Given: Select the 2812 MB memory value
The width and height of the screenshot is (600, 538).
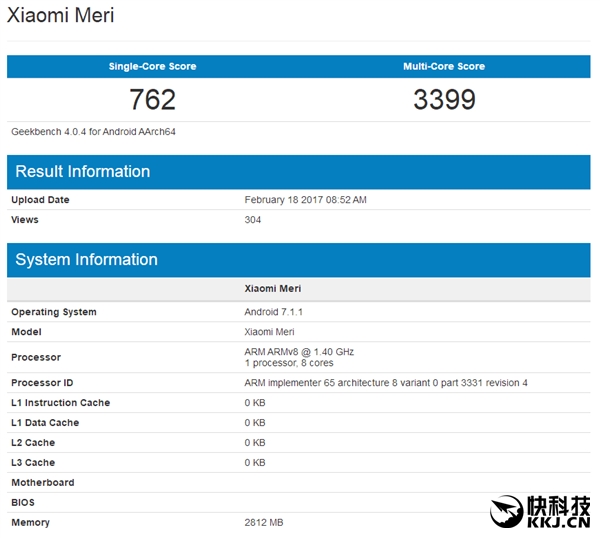Looking at the screenshot, I should [x=265, y=523].
